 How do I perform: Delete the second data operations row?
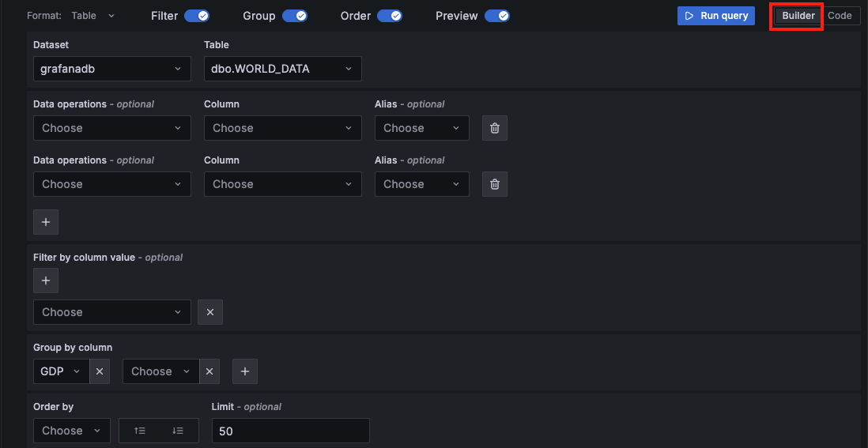495,184
